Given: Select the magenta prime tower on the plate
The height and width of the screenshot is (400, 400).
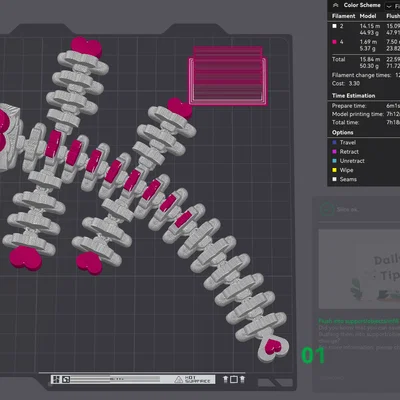Looking at the screenshot, I should [227, 76].
